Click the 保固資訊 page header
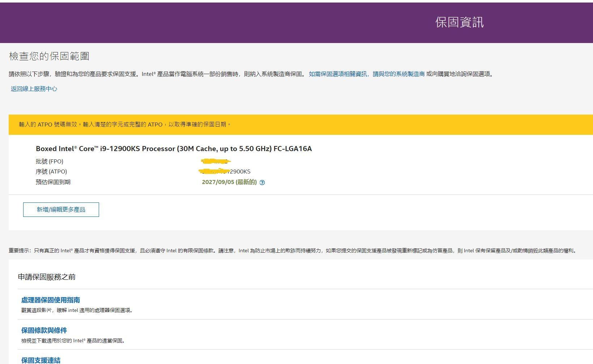This screenshot has height=364, width=593. coord(460,22)
